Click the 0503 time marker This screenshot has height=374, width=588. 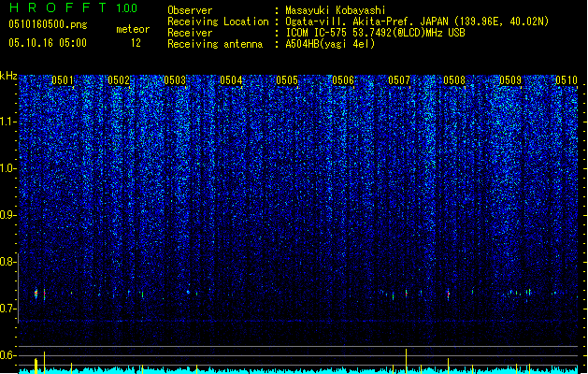pos(175,80)
